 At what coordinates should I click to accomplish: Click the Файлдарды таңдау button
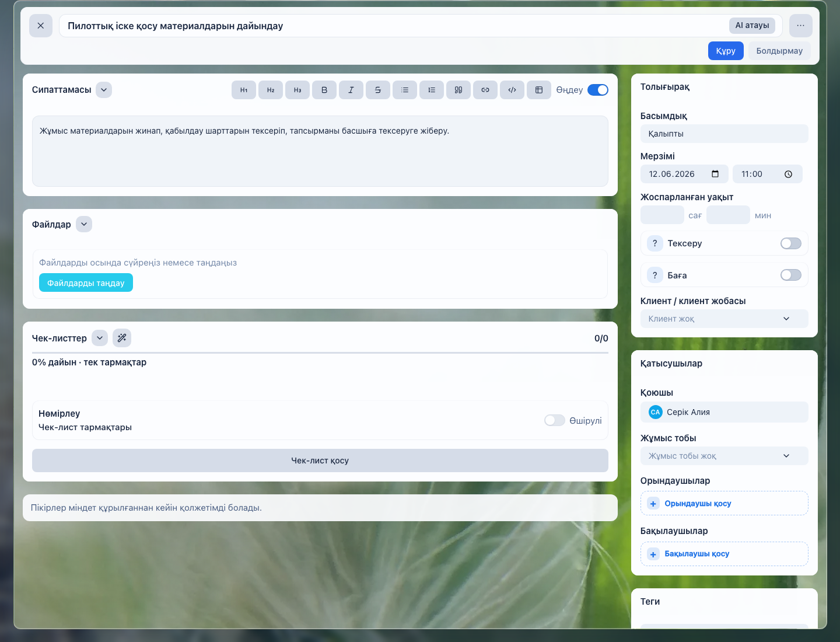point(86,282)
